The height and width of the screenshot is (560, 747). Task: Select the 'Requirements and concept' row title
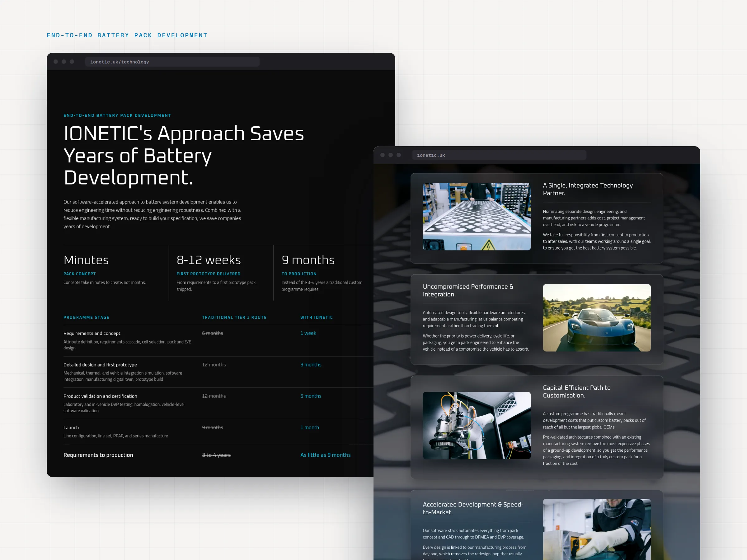92,333
